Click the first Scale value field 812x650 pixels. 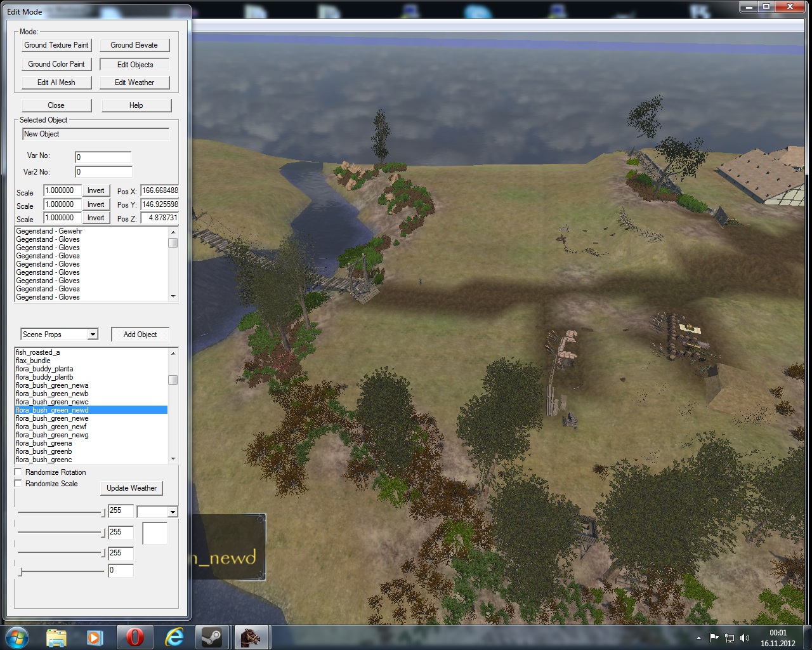pos(62,190)
